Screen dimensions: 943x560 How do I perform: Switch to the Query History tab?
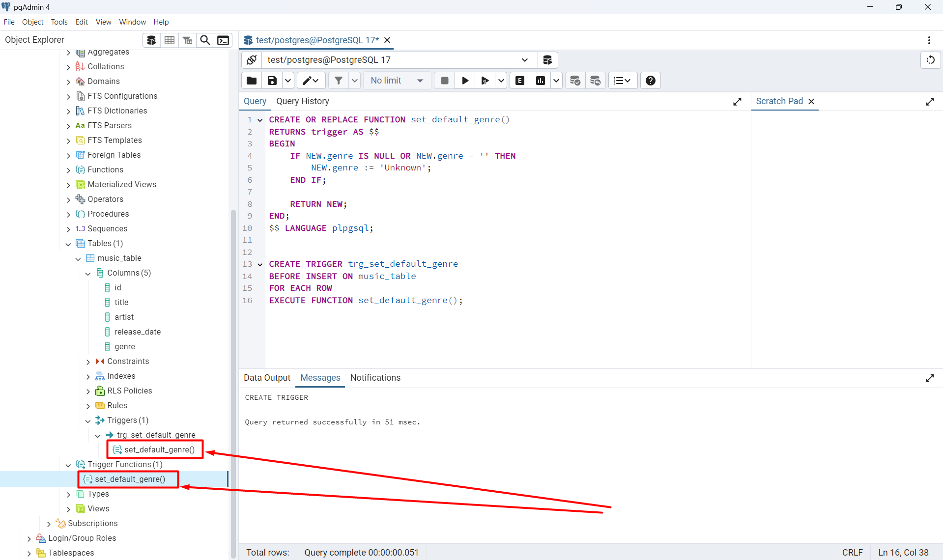pyautogui.click(x=302, y=101)
